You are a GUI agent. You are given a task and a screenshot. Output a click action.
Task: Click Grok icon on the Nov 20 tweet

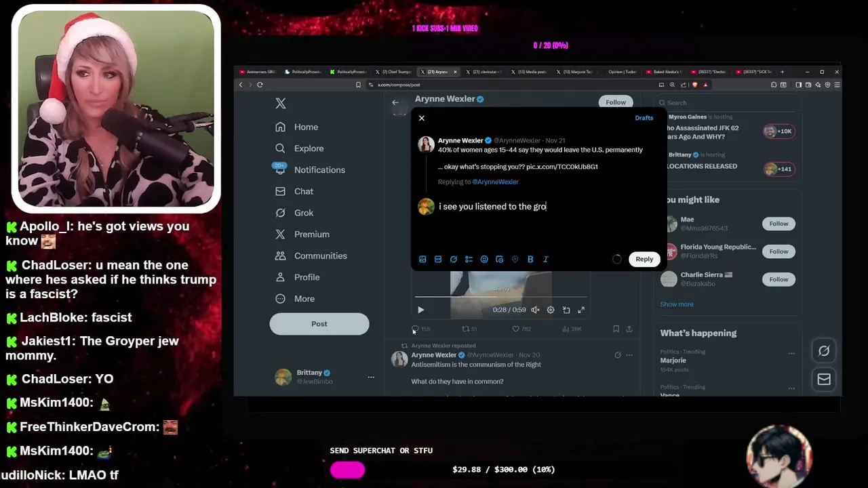[617, 355]
